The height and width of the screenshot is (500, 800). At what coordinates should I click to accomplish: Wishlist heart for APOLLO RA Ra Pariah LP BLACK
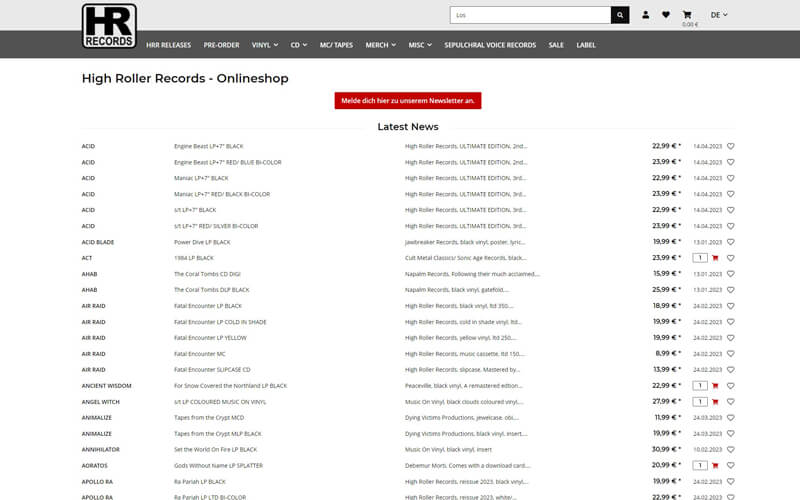[731, 482]
